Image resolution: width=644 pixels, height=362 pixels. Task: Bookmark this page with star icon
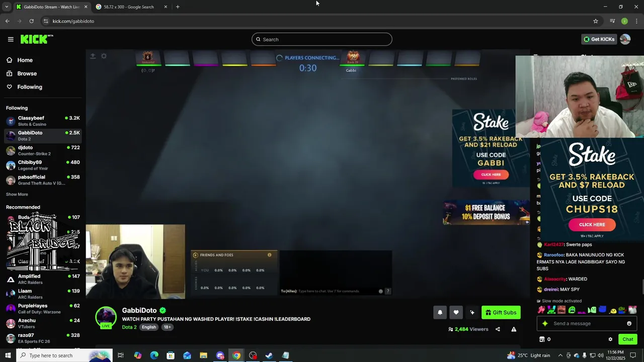pyautogui.click(x=596, y=21)
